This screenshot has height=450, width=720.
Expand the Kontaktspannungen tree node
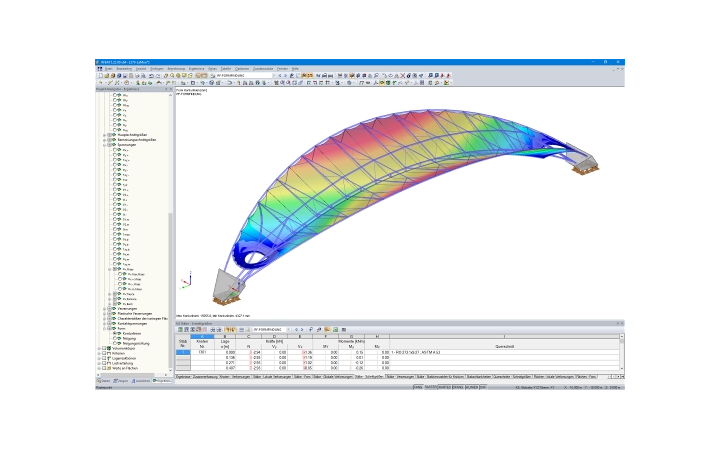[104, 323]
